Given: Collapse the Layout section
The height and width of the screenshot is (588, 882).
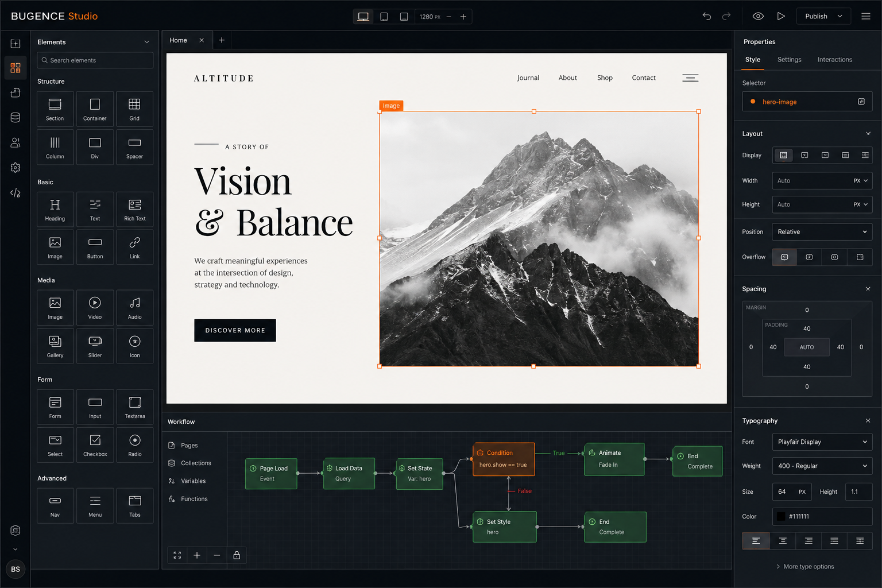Looking at the screenshot, I should pos(868,134).
